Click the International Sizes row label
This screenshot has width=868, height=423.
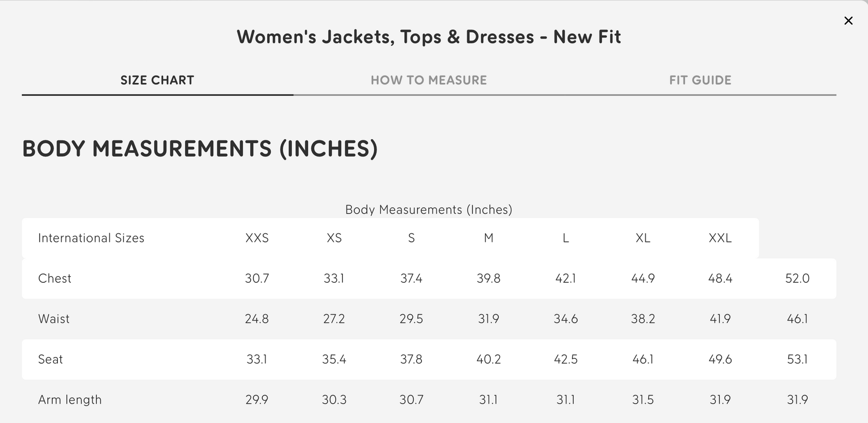click(91, 238)
